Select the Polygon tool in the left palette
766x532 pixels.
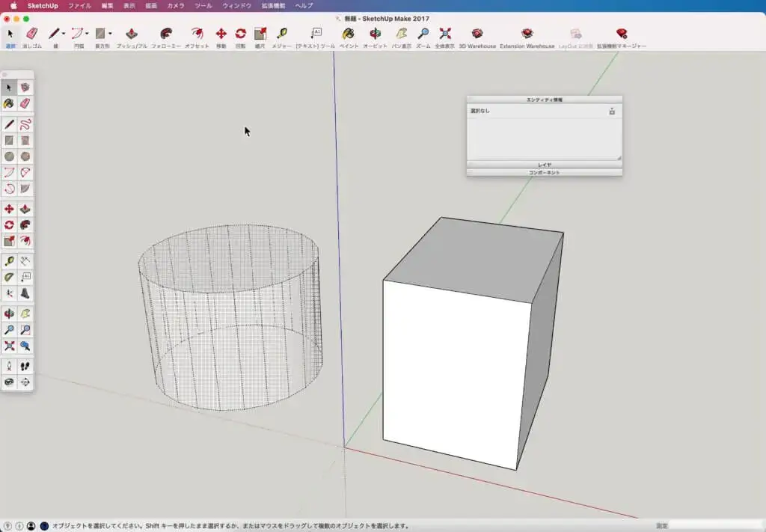pyautogui.click(x=25, y=156)
